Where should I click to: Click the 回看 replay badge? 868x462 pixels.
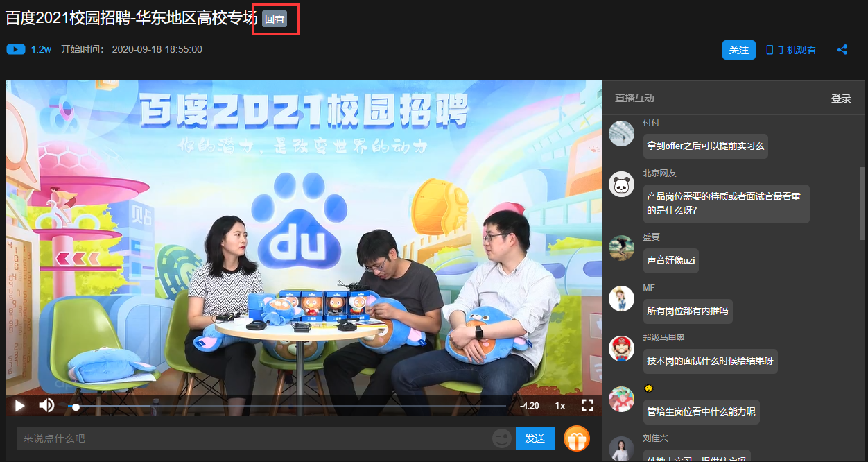(x=275, y=19)
